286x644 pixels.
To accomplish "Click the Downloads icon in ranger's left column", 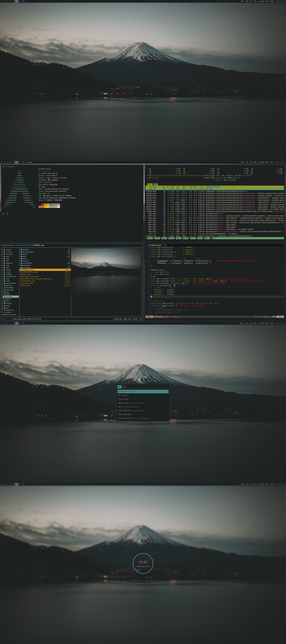I will coord(4,290).
